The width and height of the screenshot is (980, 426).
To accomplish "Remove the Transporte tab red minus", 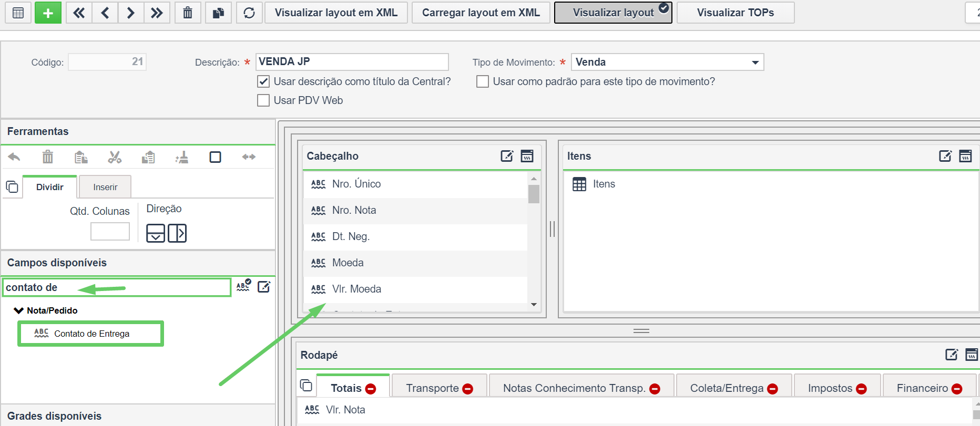I will pyautogui.click(x=467, y=389).
